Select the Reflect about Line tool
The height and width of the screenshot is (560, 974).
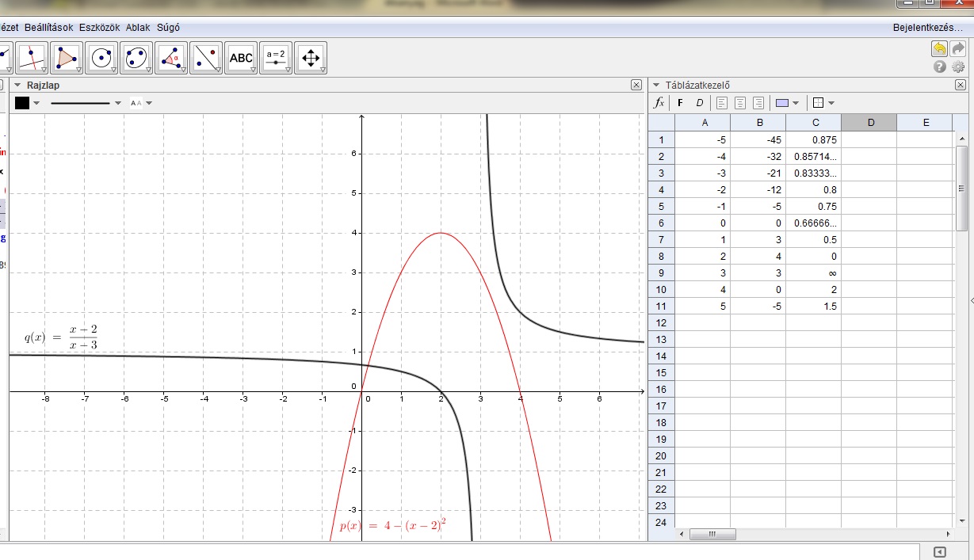click(x=206, y=58)
